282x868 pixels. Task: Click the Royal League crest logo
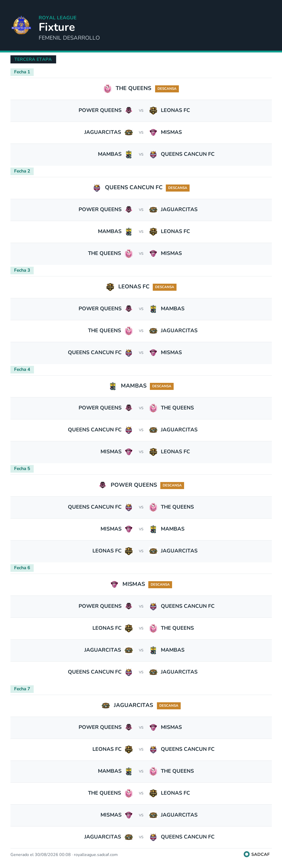coord(21,25)
